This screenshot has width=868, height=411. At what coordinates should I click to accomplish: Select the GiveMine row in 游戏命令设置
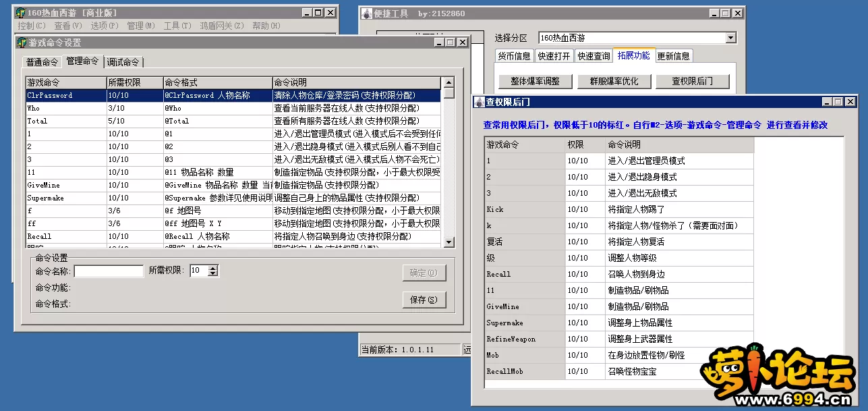(234, 185)
